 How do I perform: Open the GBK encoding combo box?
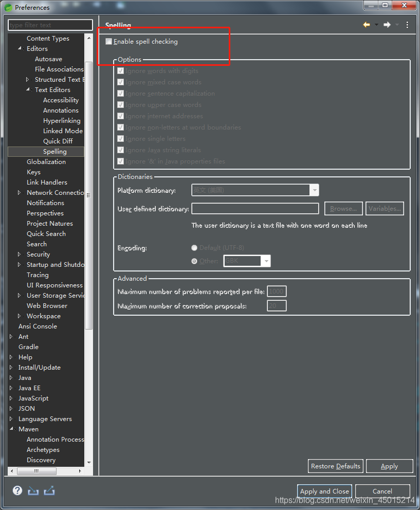[247, 261]
